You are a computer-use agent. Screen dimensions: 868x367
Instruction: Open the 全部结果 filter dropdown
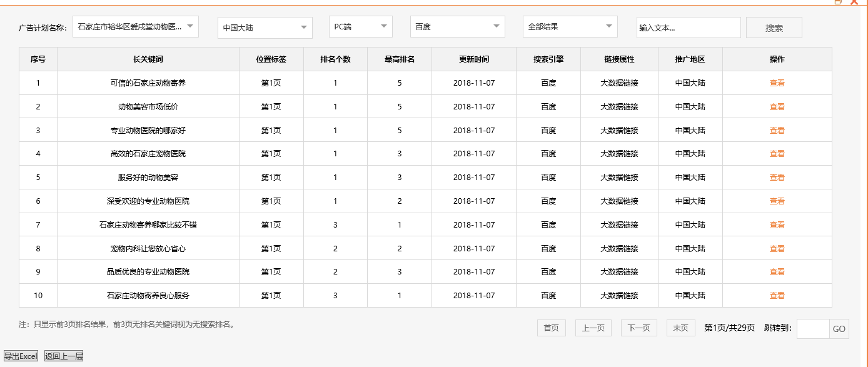tap(570, 27)
